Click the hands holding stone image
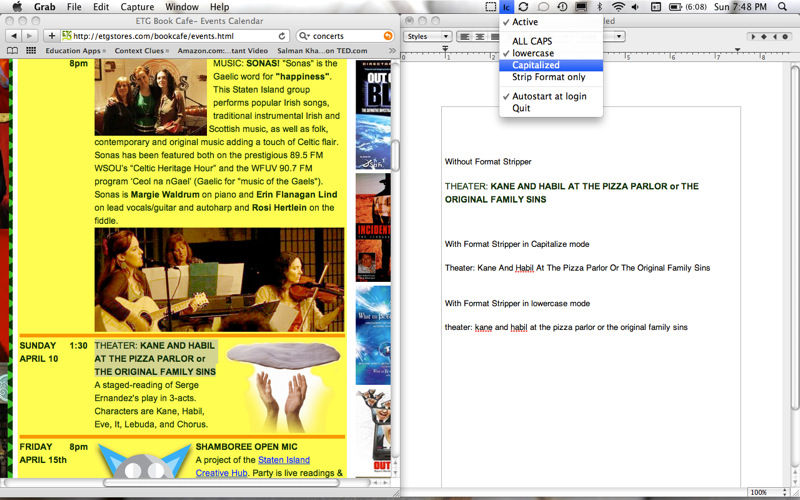Image resolution: width=800 pixels, height=500 pixels. tap(283, 385)
